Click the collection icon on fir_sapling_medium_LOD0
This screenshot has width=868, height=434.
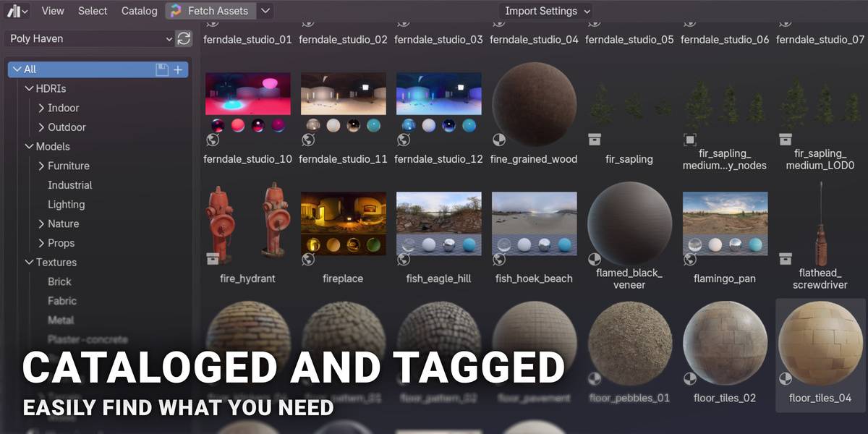pos(786,140)
